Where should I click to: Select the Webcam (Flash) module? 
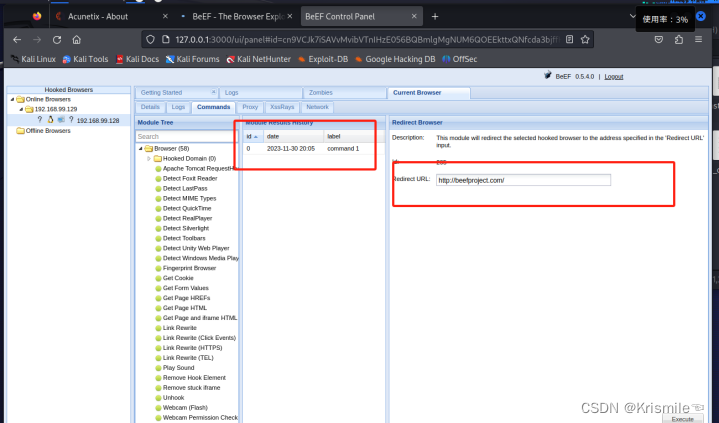pyautogui.click(x=185, y=408)
